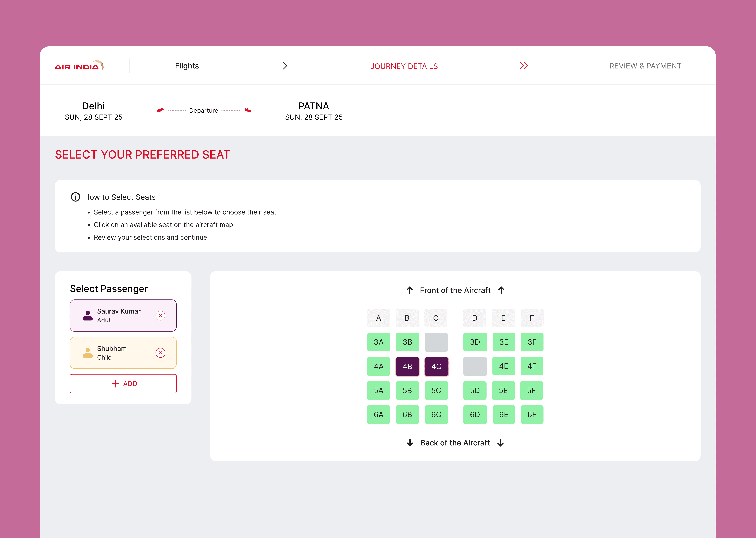Remove passenger Shubham with X icon

point(161,353)
